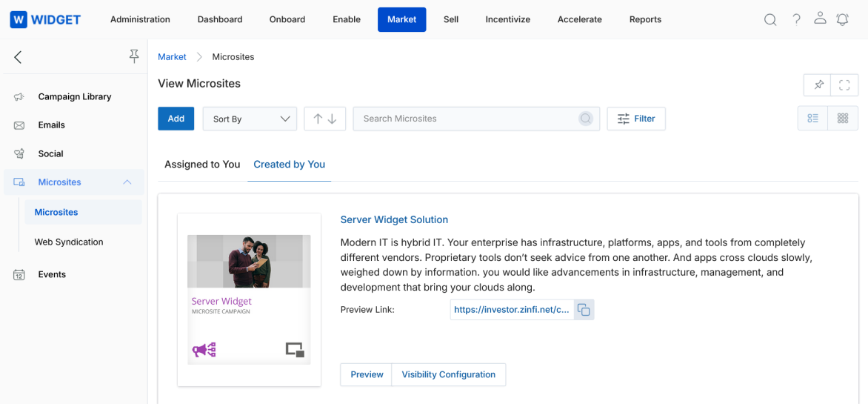Add a new microsite
Viewport: 868px width, 404px height.
[176, 119]
